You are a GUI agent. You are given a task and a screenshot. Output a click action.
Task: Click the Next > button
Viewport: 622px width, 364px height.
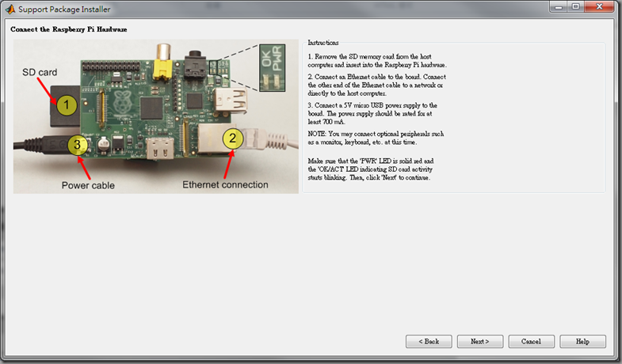point(480,341)
